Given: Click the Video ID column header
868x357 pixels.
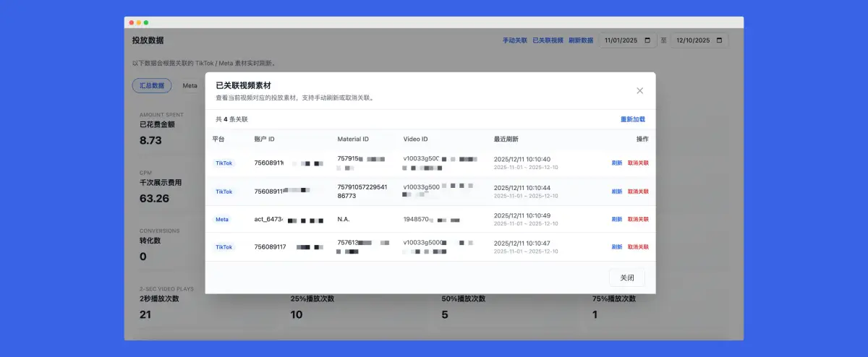Looking at the screenshot, I should 416,139.
